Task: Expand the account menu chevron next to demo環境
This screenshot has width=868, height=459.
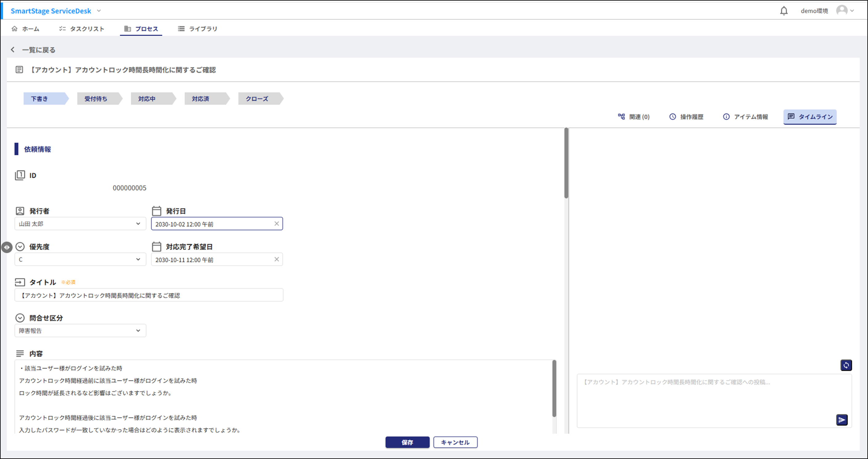Action: tap(853, 10)
